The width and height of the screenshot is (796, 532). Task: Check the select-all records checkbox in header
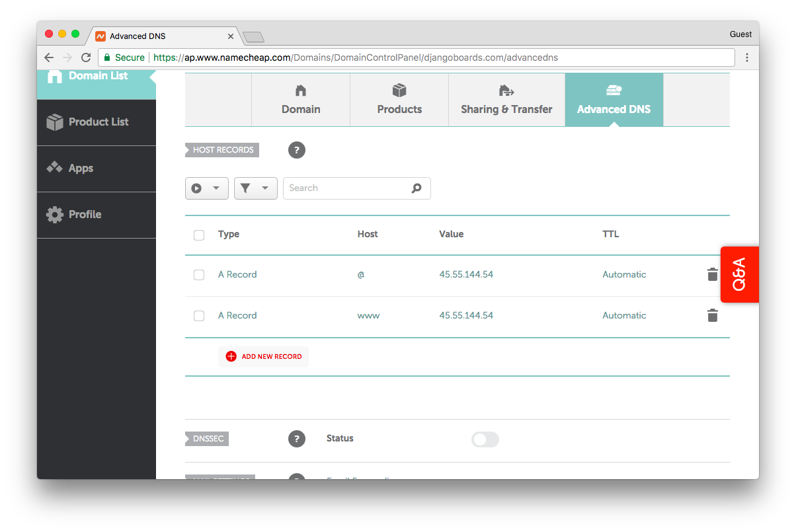[199, 235]
